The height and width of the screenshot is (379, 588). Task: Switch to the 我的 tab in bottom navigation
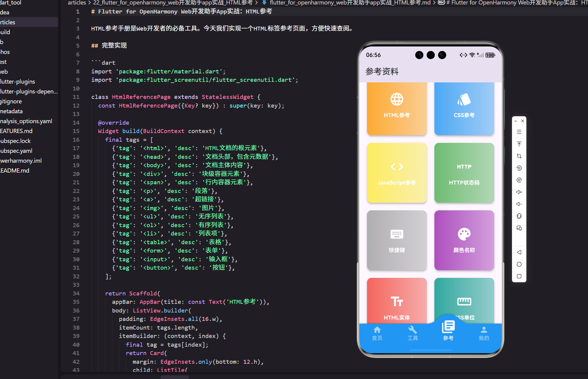484,333
